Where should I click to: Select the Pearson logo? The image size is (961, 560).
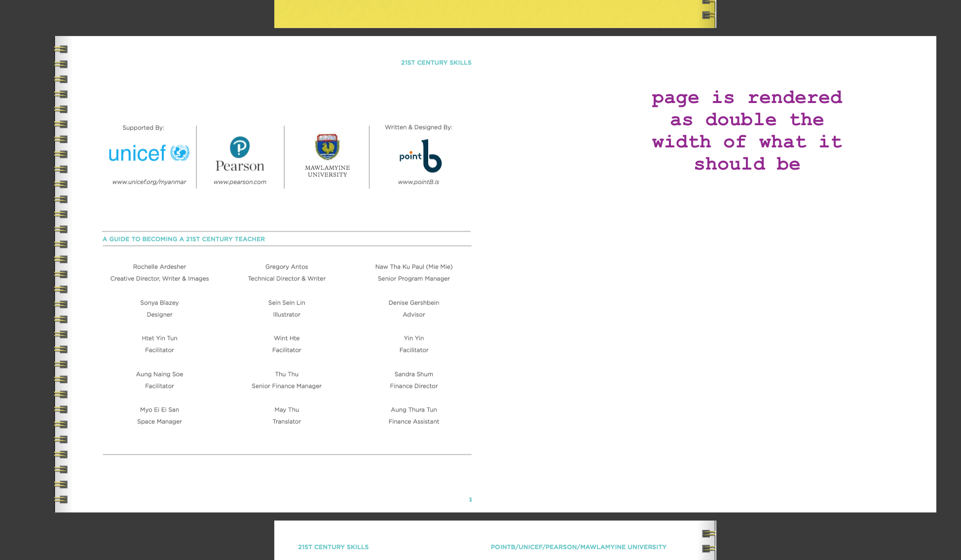pyautogui.click(x=240, y=155)
